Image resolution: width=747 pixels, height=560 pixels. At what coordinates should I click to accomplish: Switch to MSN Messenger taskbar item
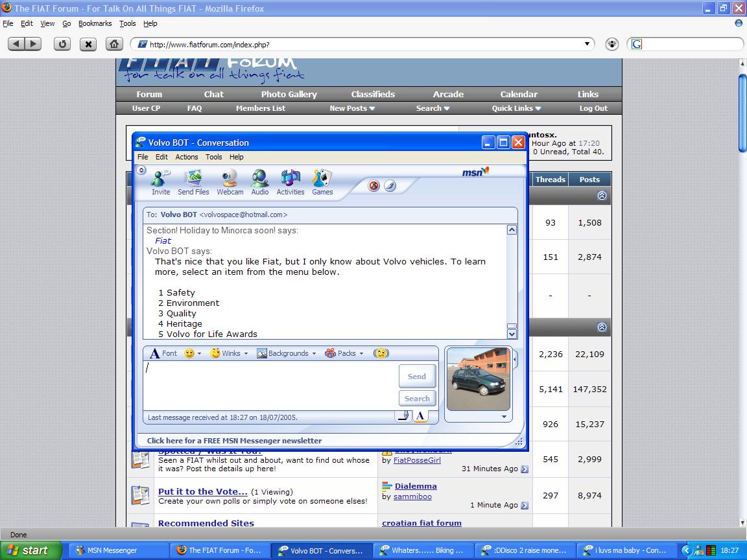119,550
